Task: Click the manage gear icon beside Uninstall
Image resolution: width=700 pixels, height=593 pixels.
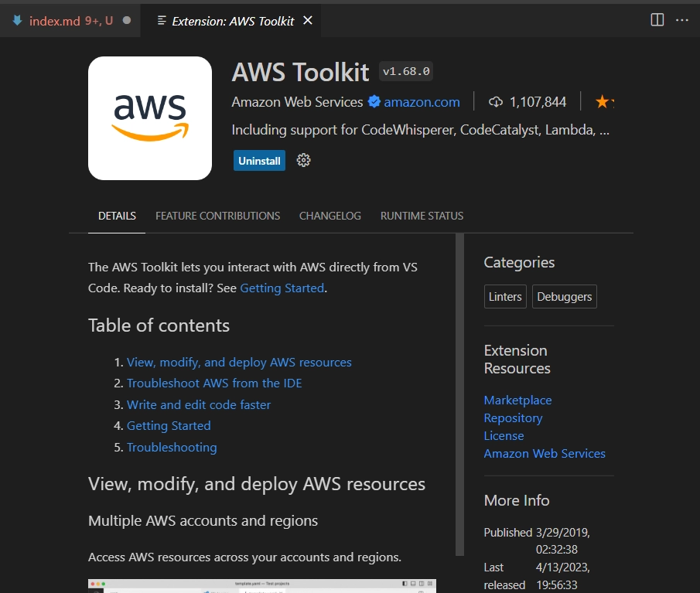Action: (303, 160)
